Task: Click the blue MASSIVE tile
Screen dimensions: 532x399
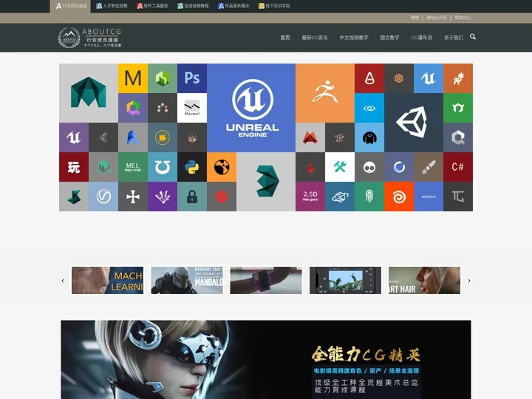Action: coord(429,197)
